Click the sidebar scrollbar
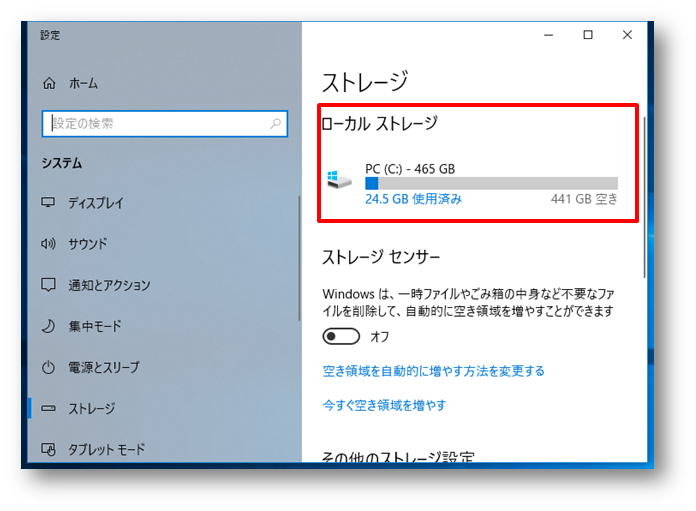 pos(300,258)
